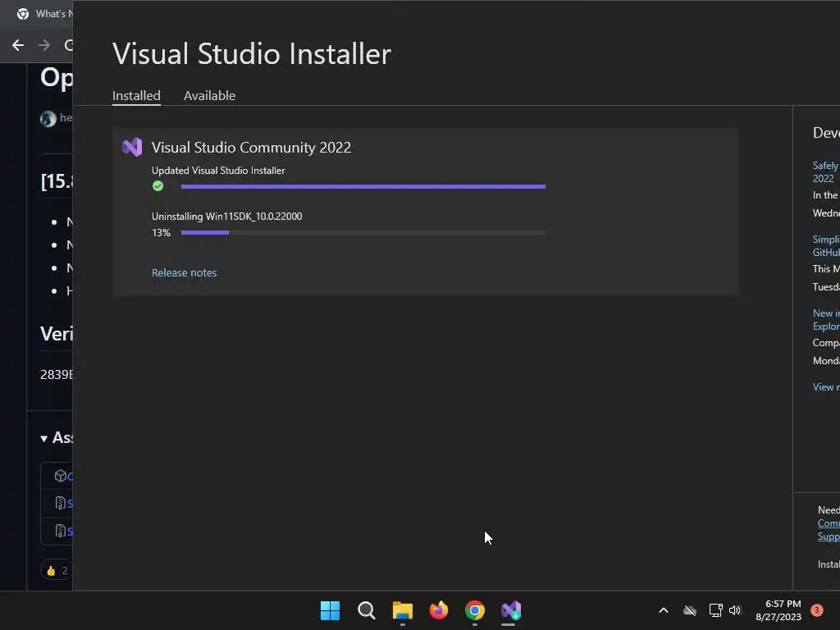Click the Uninstalling Win11SDK_10.0.22000 status text
The image size is (840, 630).
click(x=226, y=217)
